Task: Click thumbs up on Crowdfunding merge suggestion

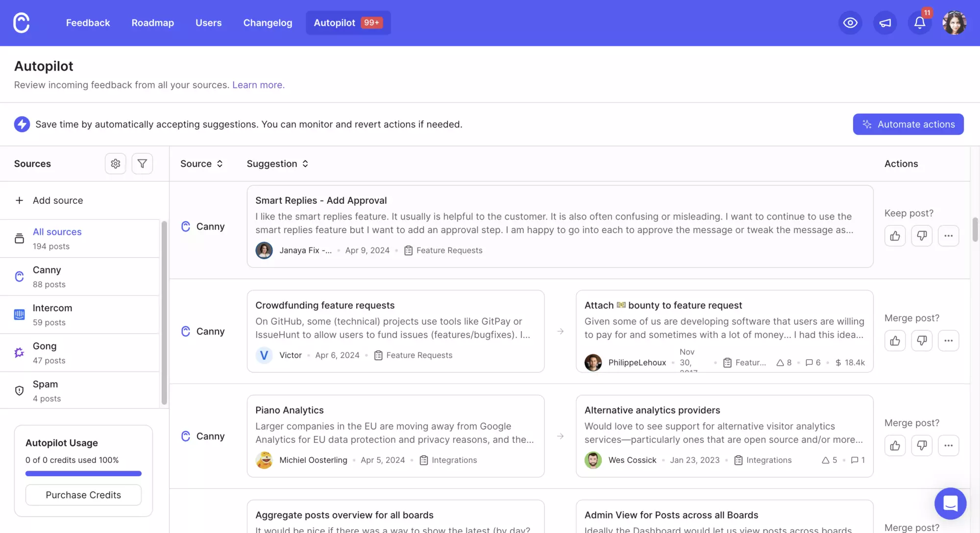Action: pos(895,340)
